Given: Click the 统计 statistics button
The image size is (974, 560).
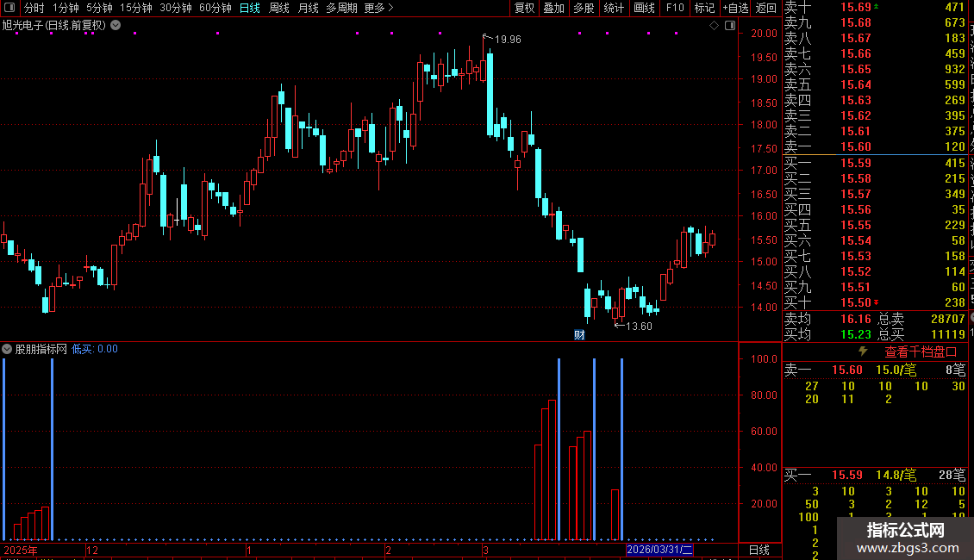Looking at the screenshot, I should [614, 8].
